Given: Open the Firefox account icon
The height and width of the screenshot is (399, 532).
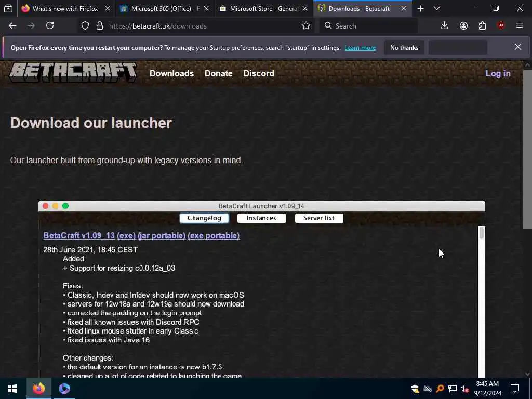Looking at the screenshot, I should tap(463, 26).
